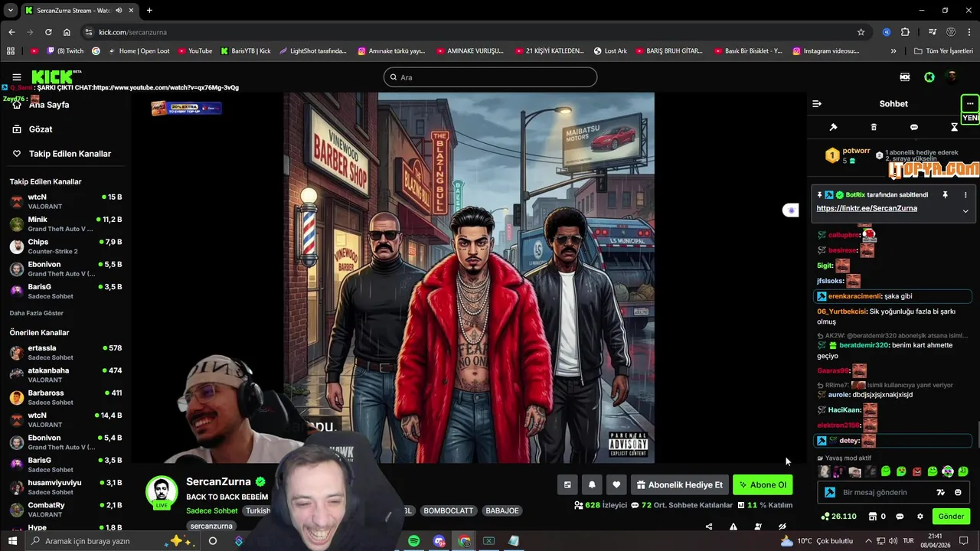Open linktr.ee/SercanZurna link
Screen dimensions: 980x551
867,208
